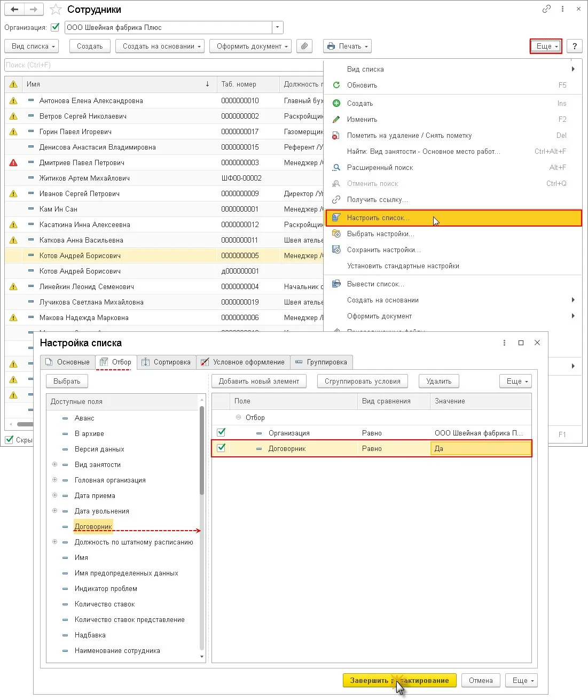
Task: Copy link via chain icon in title bar
Action: tap(546, 9)
